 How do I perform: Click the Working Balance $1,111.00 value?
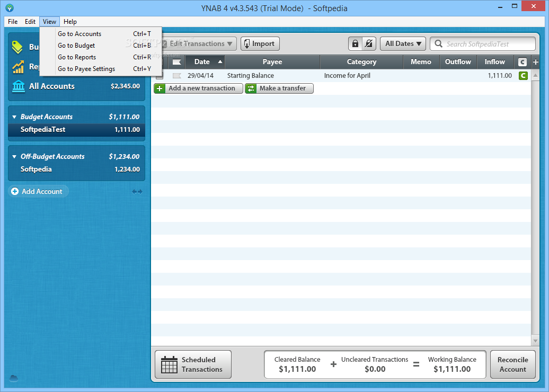452,369
